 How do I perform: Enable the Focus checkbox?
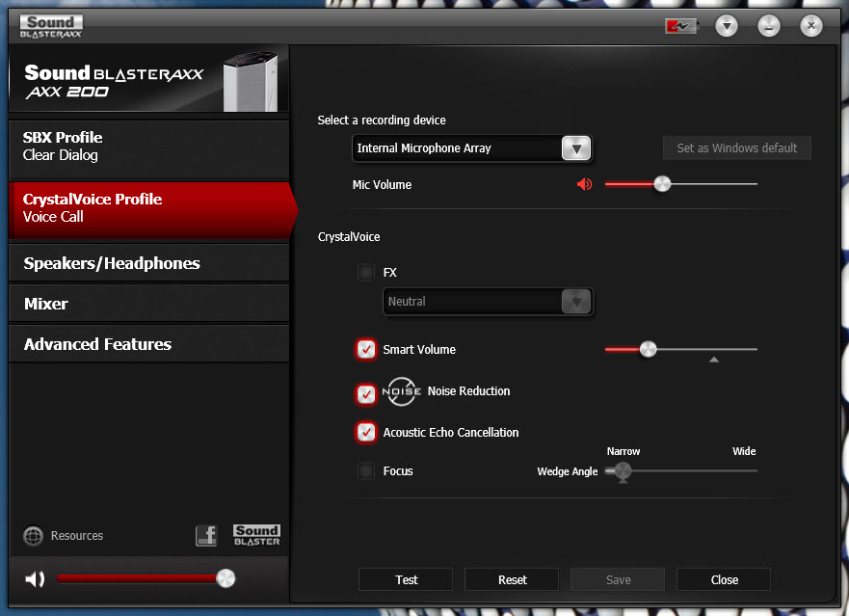(x=366, y=470)
